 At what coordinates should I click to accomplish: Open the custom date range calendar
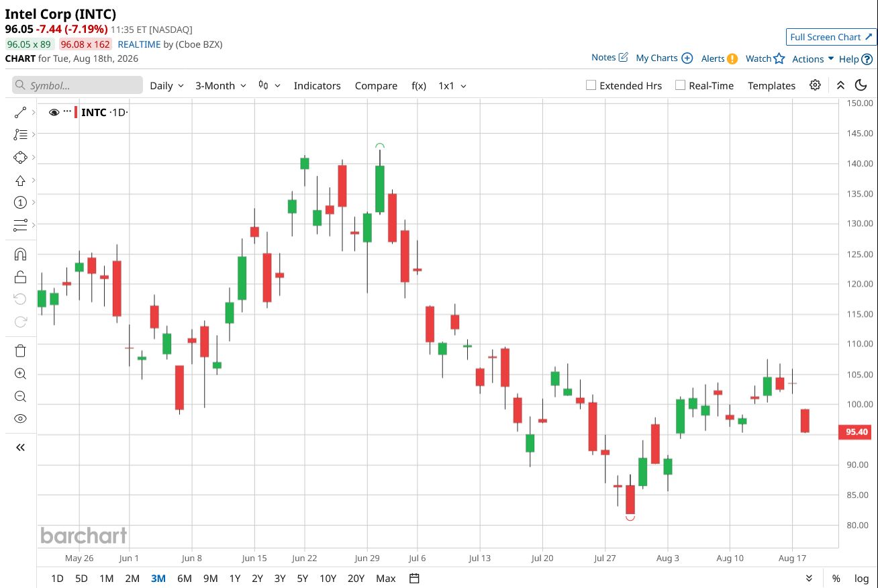click(x=414, y=579)
